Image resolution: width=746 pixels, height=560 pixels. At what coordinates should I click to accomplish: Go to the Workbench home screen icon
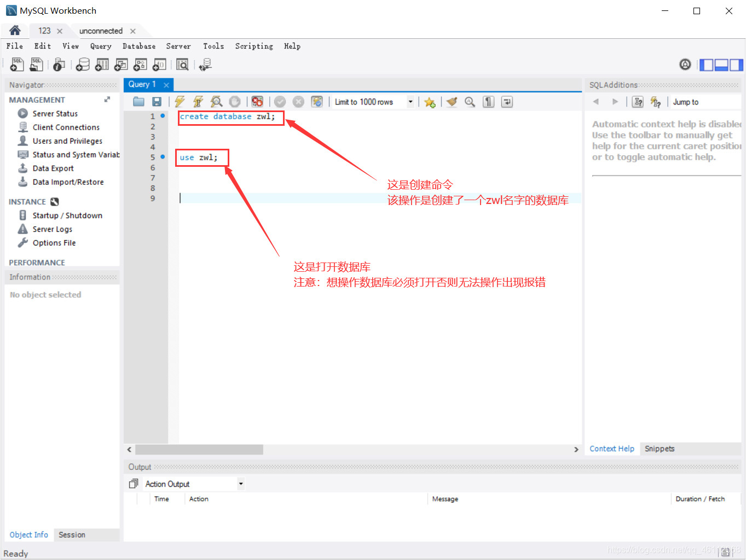pyautogui.click(x=15, y=31)
